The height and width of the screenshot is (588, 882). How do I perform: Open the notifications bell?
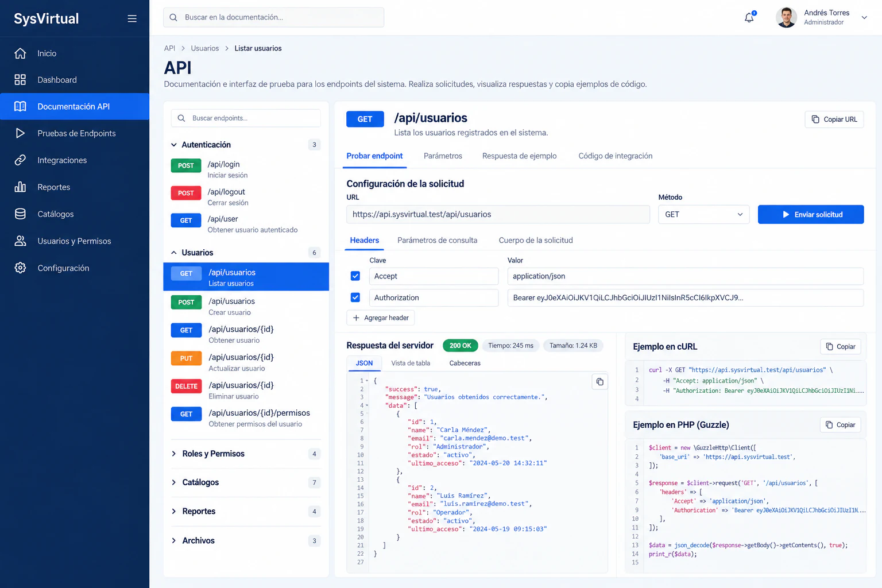(x=749, y=18)
